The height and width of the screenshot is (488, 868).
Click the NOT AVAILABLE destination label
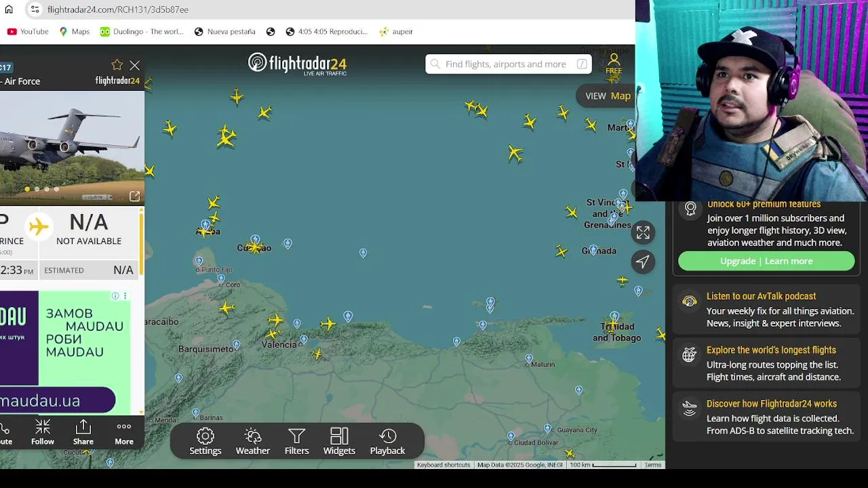click(89, 241)
